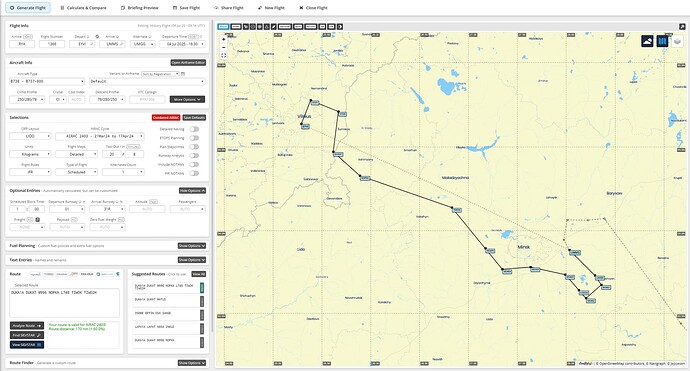This screenshot has height=371, width=690.
Task: Fit the map to full extent
Action: click(224, 55)
